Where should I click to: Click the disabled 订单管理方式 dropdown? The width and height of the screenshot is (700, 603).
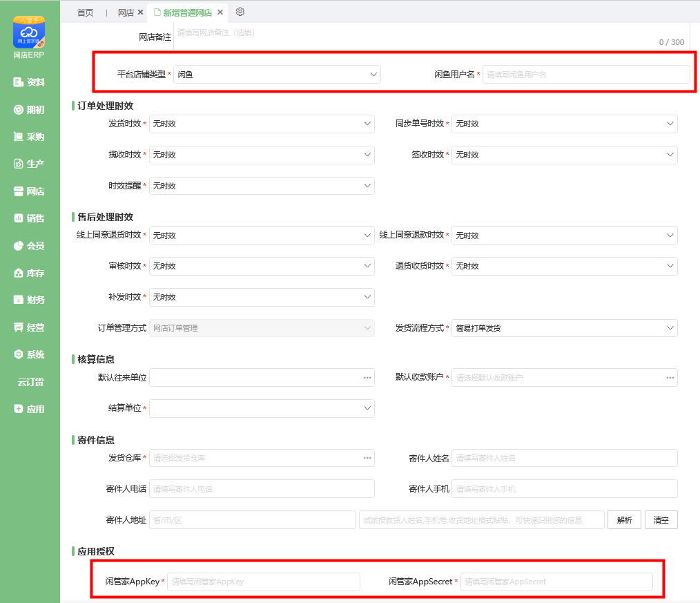tap(262, 328)
